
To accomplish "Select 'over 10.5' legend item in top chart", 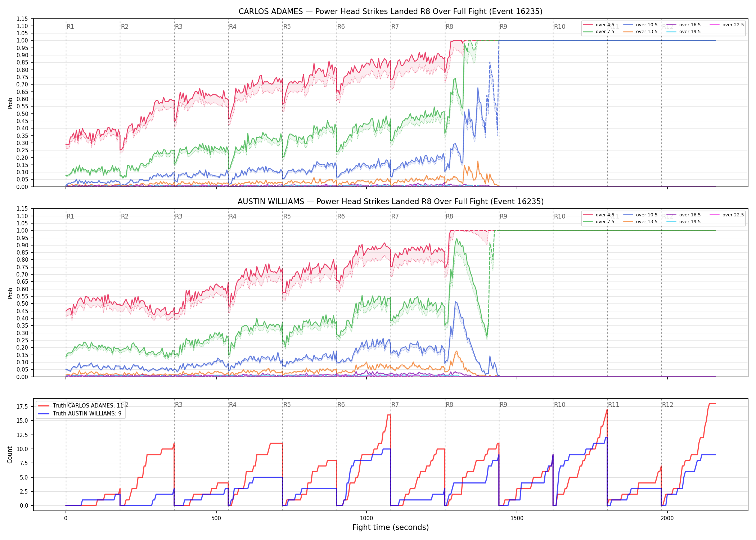I will pyautogui.click(x=640, y=25).
